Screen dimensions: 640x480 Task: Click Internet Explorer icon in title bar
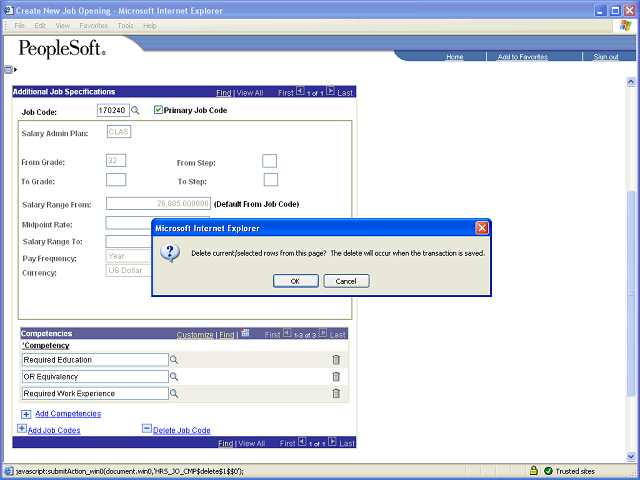[9, 10]
